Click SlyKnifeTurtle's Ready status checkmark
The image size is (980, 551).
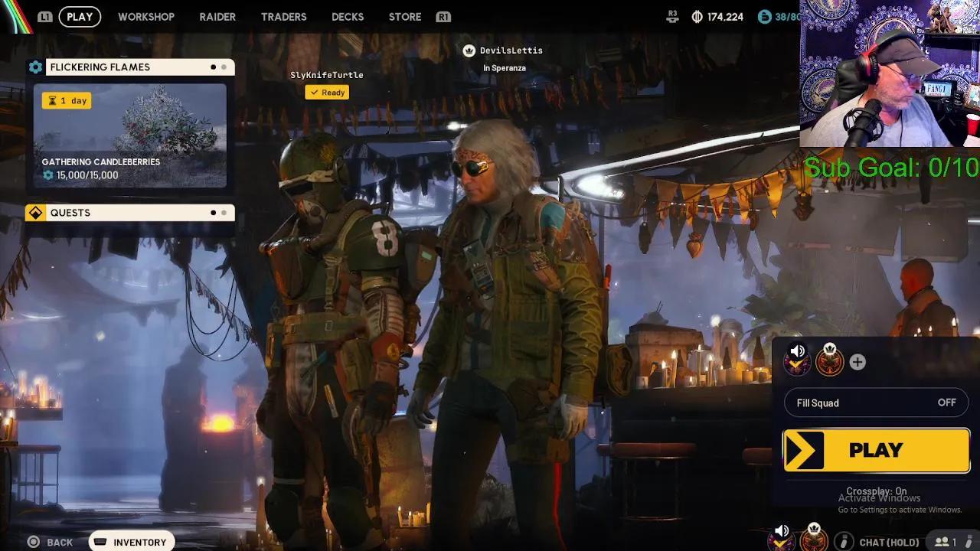click(315, 92)
